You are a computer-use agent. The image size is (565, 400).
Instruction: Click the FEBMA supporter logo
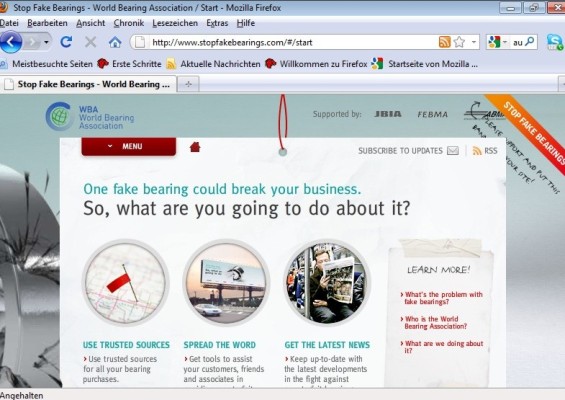432,115
